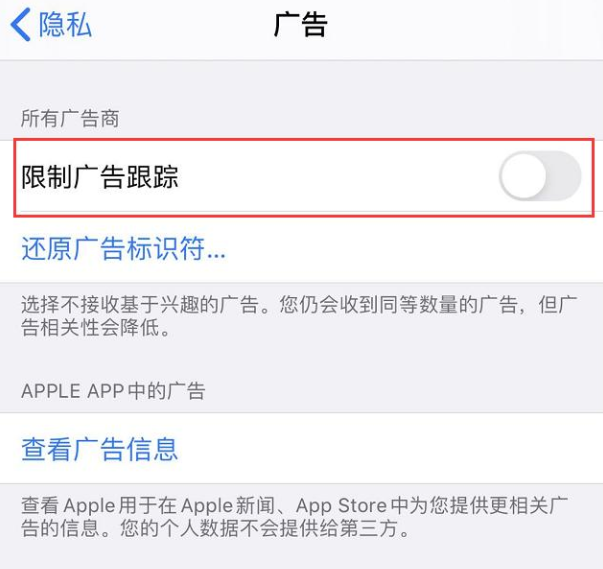Click 告相关性会降低 text line
This screenshot has width=603, height=569.
[95, 328]
